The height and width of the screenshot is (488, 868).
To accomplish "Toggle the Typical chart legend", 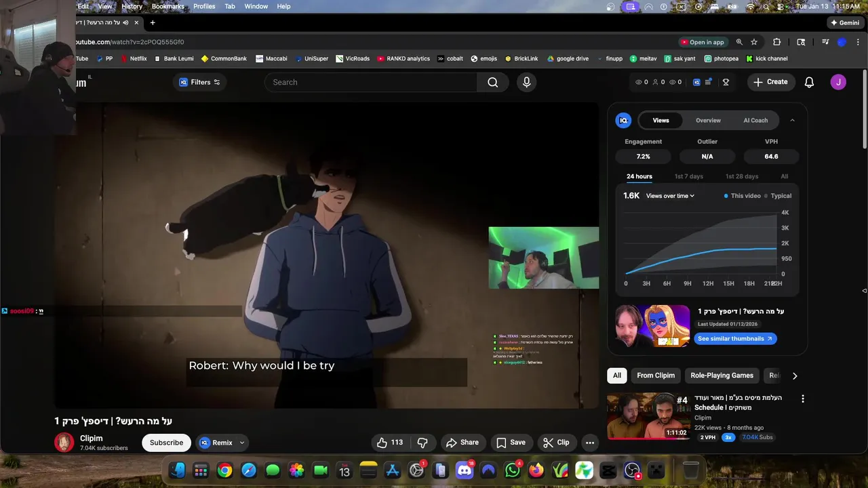I will (x=778, y=196).
